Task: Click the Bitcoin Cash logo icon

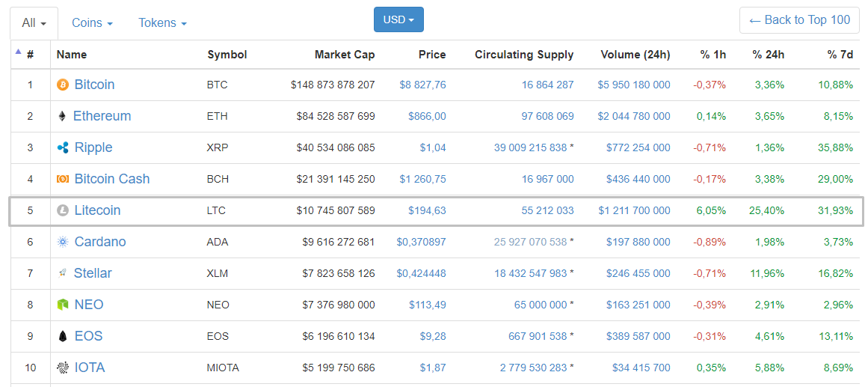Action: point(63,180)
